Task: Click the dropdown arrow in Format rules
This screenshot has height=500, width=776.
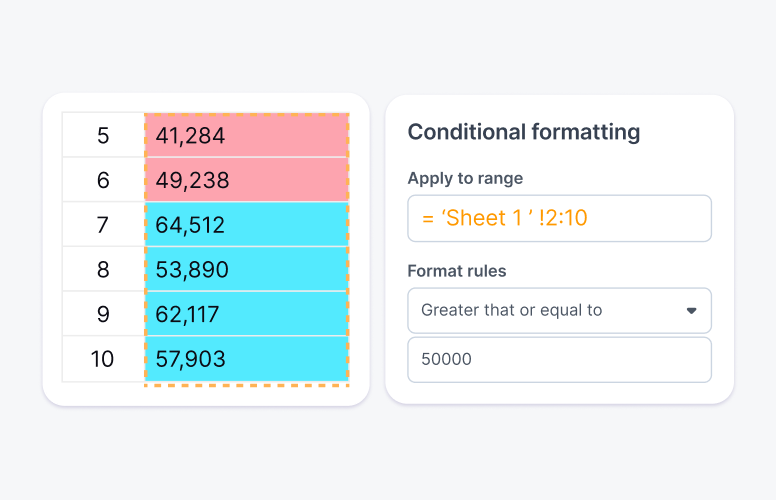Action: 691,311
